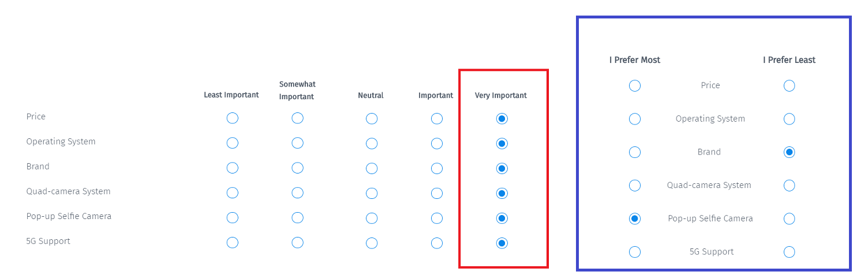
Task: Select Least Important for Pop-up Selfie Camera
Action: pyautogui.click(x=233, y=218)
